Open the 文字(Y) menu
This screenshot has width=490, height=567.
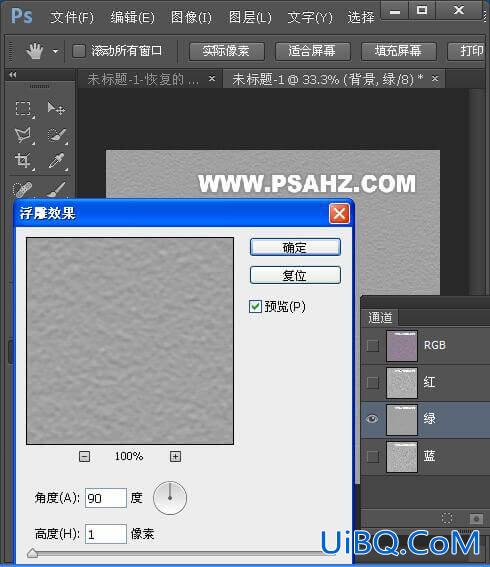pyautogui.click(x=310, y=17)
